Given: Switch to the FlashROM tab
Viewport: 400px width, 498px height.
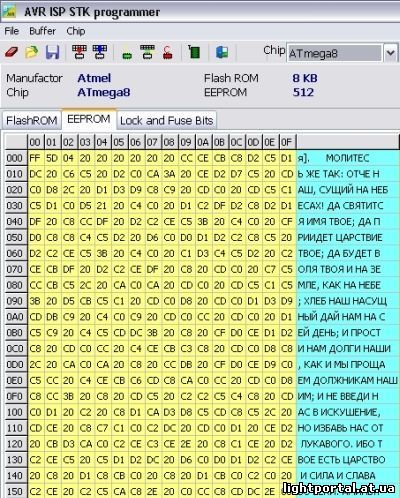Looking at the screenshot, I should pos(32,120).
